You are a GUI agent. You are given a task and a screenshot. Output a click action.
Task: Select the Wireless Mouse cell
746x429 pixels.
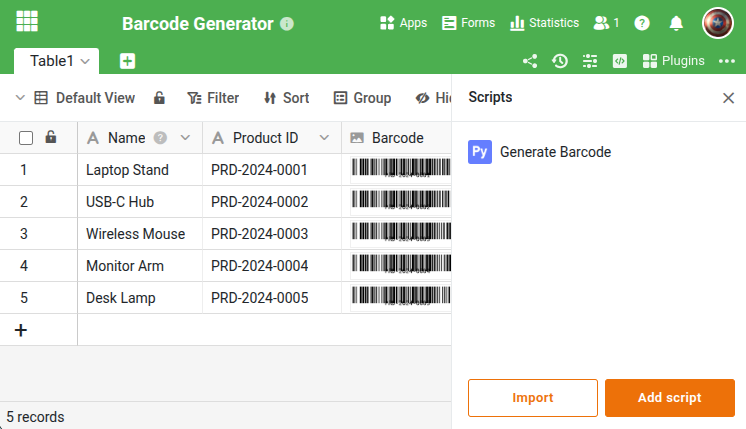click(x=140, y=234)
